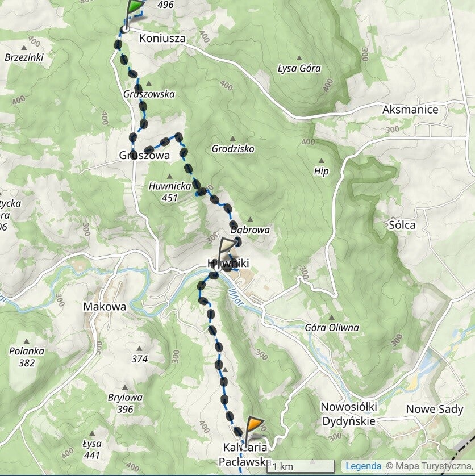This screenshot has width=475, height=476.
Task: Click the Nowe Sady village label
Action: pos(435,409)
